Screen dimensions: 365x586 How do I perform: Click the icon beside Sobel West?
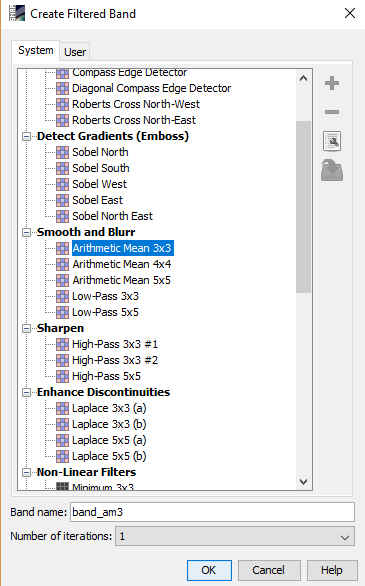point(62,184)
